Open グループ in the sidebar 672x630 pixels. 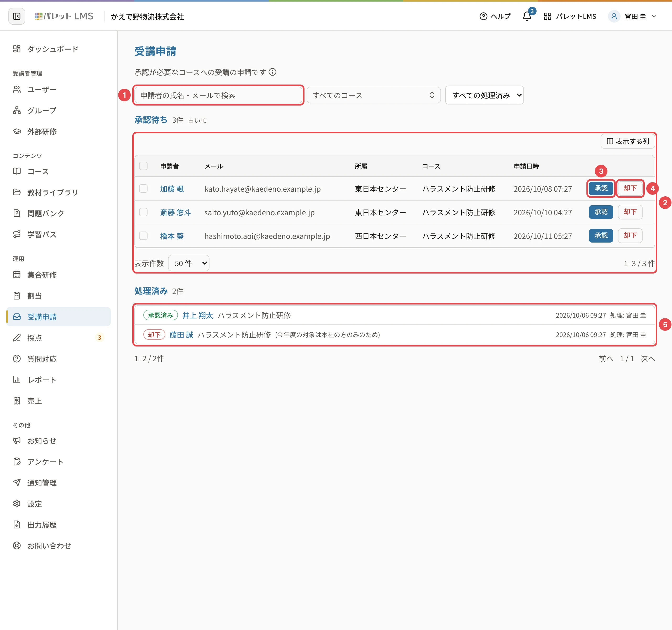59,111
